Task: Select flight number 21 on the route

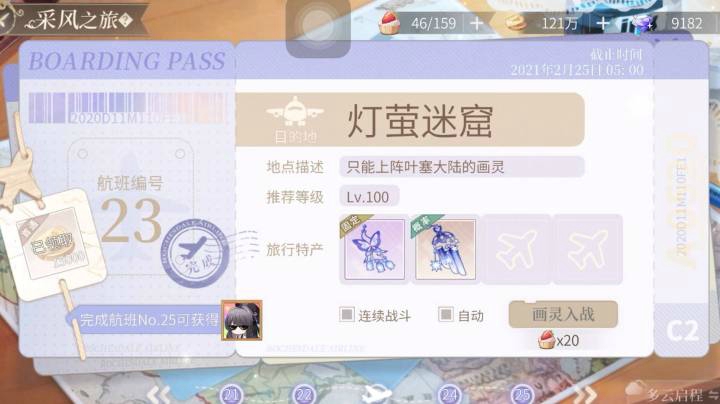Action: [x=231, y=394]
